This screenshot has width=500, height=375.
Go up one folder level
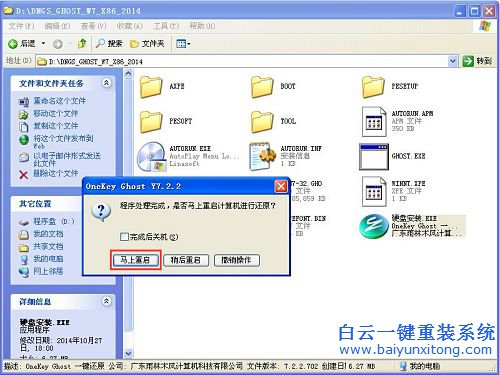click(x=82, y=43)
